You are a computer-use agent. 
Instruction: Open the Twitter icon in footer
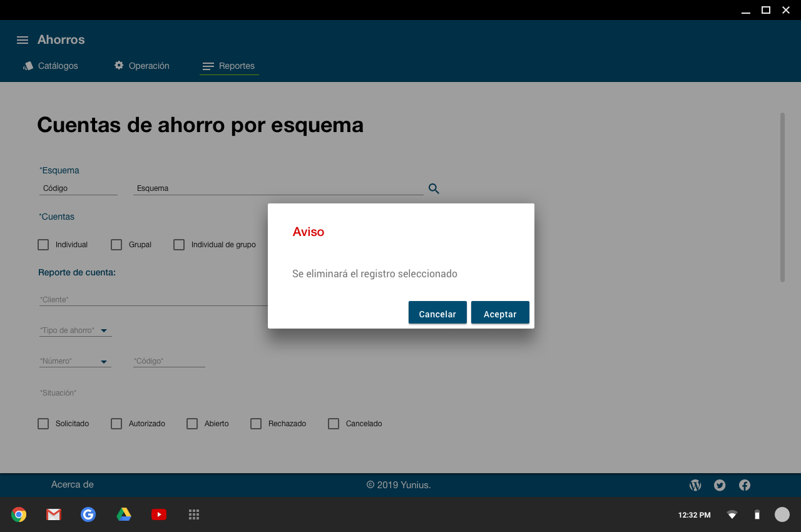[720, 485]
